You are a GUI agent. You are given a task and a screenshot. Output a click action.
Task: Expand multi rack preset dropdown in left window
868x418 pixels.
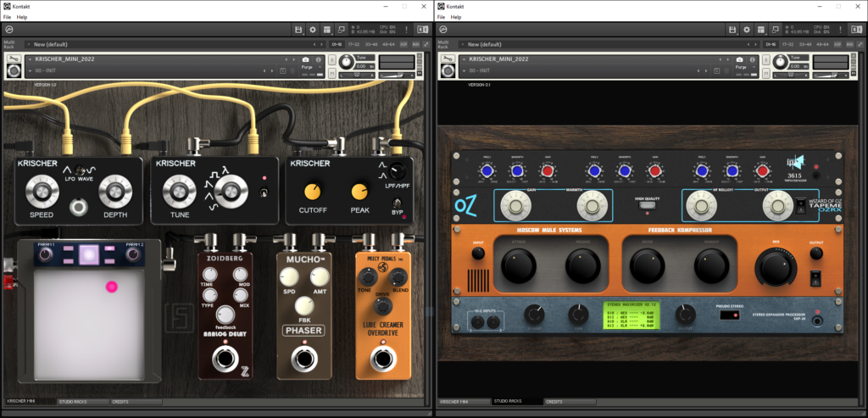[x=28, y=44]
